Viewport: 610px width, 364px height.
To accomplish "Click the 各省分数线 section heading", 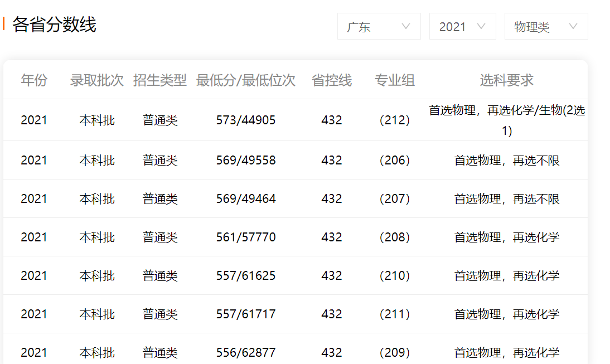I will point(55,25).
